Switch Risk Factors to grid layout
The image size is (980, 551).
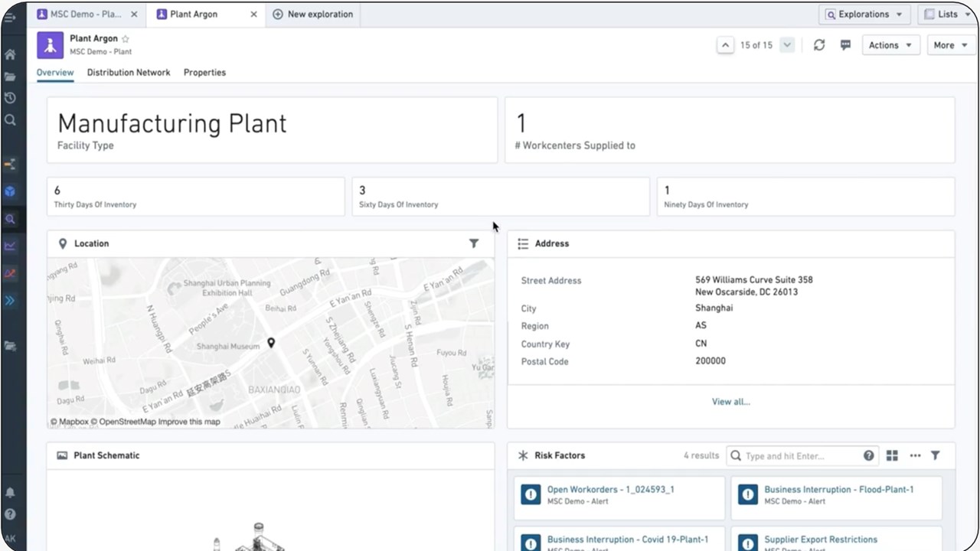pyautogui.click(x=892, y=455)
